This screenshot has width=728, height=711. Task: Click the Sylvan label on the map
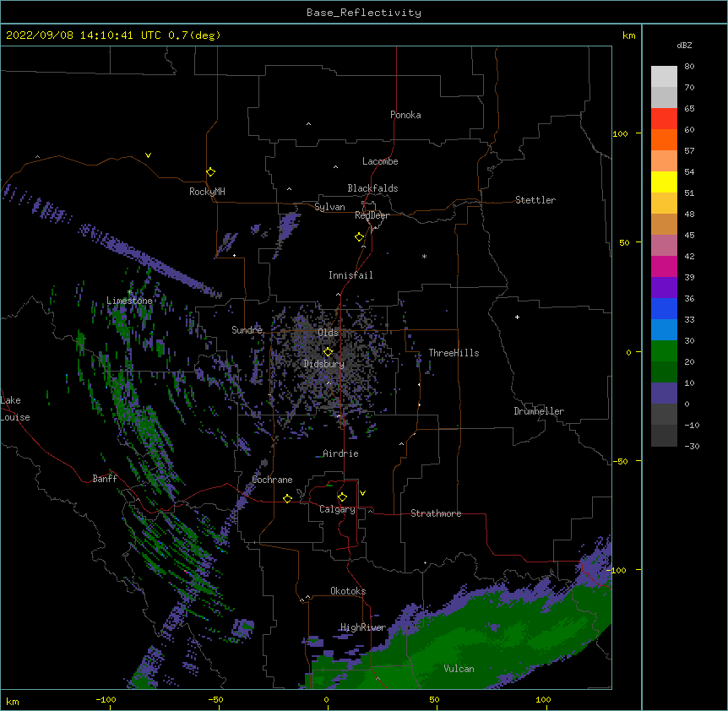[x=329, y=207]
